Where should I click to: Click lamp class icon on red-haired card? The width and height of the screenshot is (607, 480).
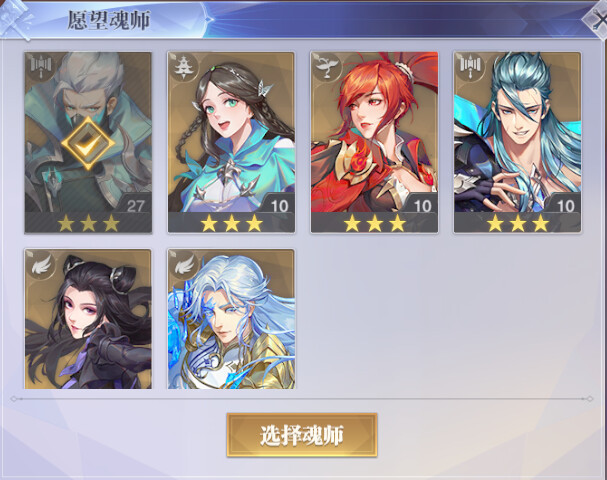(x=326, y=67)
